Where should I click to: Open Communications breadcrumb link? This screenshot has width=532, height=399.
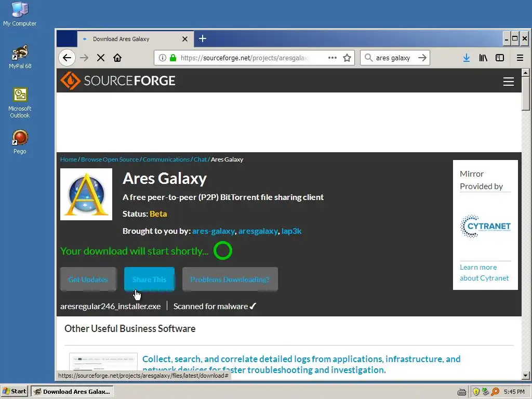166,159
